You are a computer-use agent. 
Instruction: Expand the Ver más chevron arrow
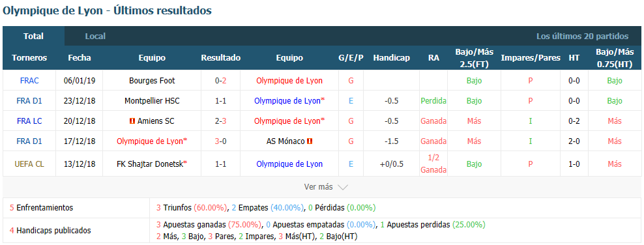[x=343, y=187]
